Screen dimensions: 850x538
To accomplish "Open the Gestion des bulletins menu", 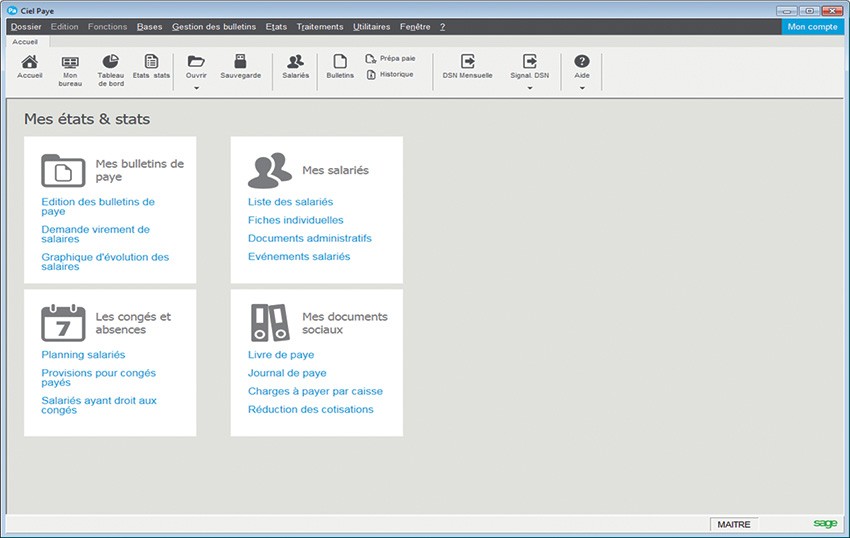I will (213, 27).
